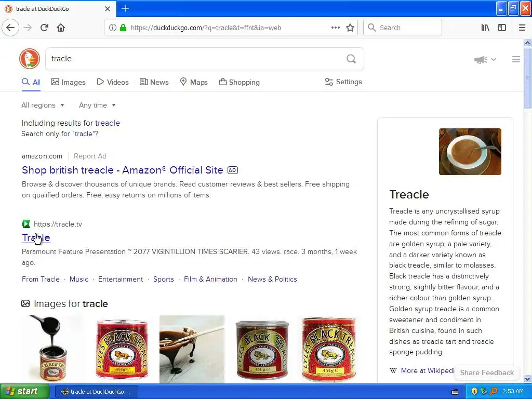Focus the Firefox Search field
This screenshot has height=399, width=532.
[403, 28]
